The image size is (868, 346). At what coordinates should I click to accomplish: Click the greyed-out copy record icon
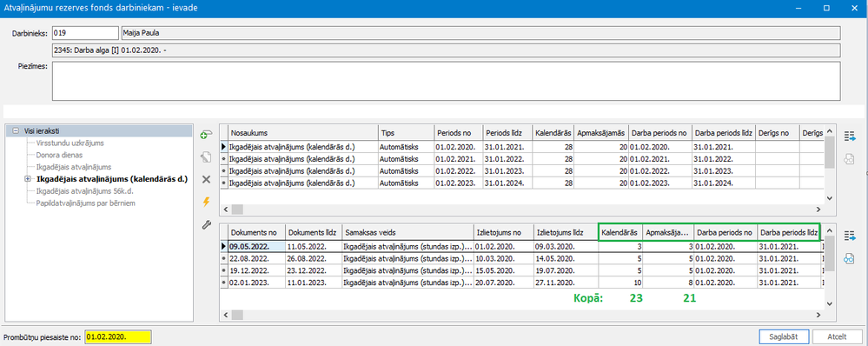[206, 157]
